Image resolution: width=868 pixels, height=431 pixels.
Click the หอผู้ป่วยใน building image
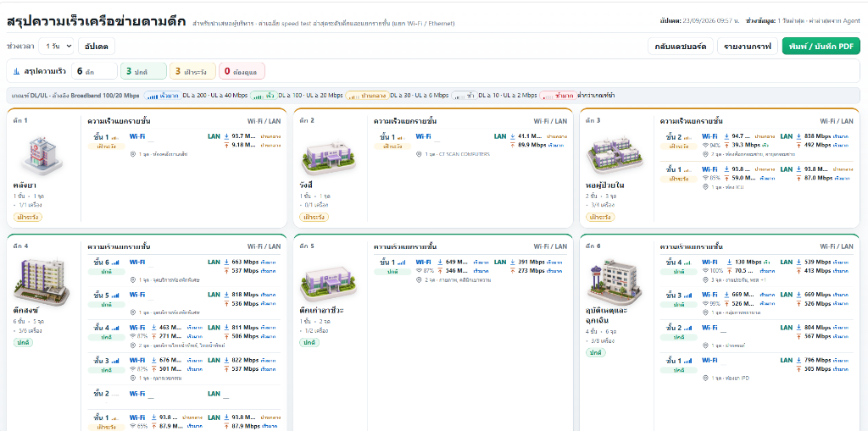(x=614, y=156)
